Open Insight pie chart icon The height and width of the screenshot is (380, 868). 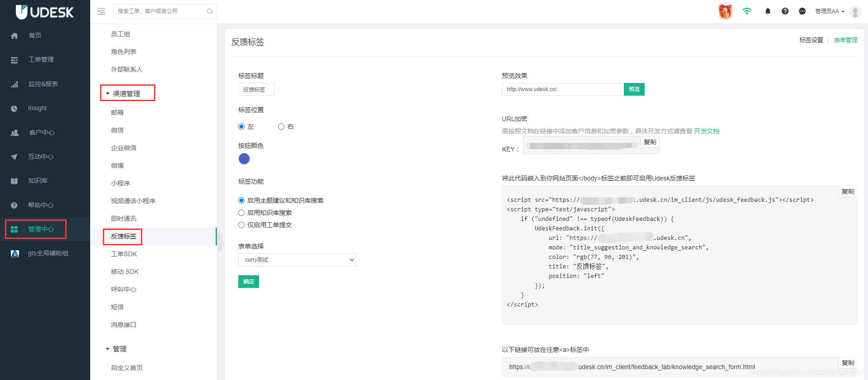[x=14, y=108]
